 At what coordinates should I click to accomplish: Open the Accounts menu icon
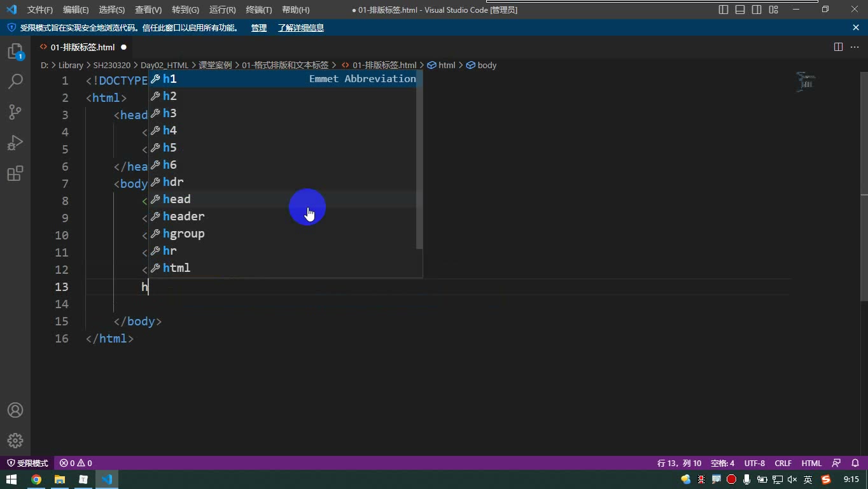(15, 410)
